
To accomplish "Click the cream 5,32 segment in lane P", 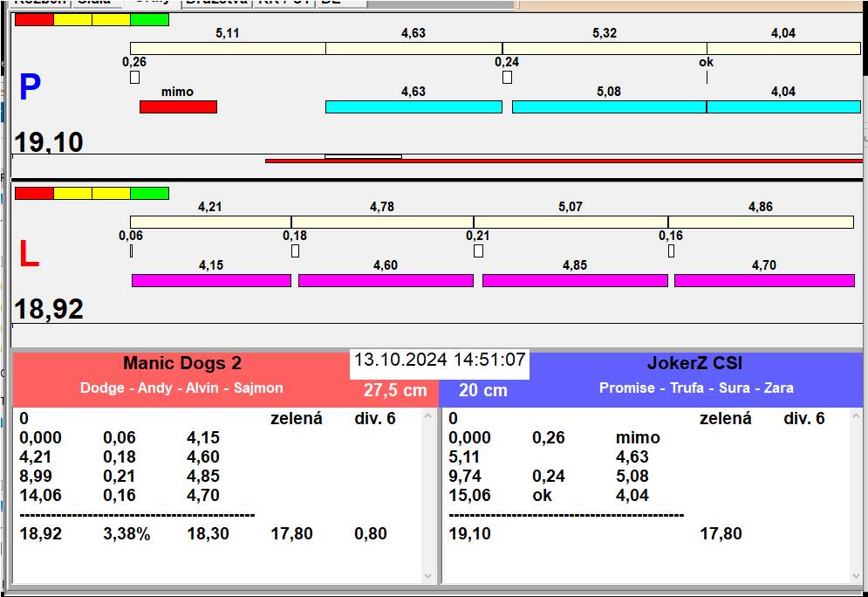I will (604, 48).
